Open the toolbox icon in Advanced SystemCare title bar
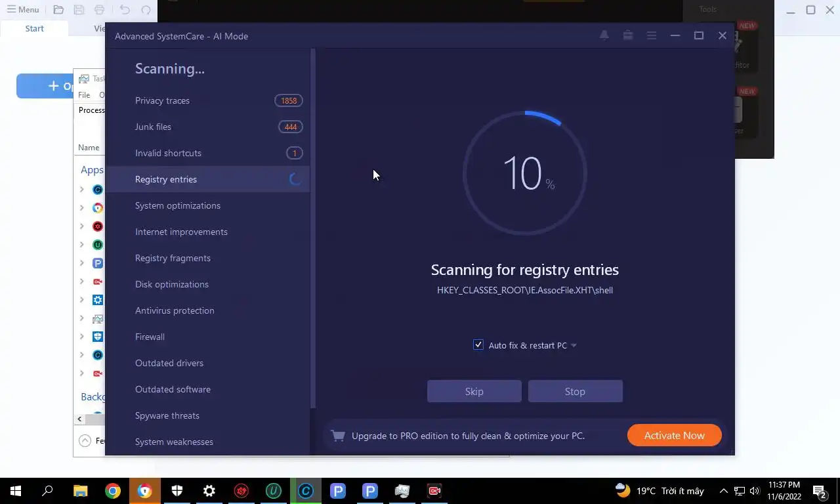840x504 pixels. (x=628, y=35)
